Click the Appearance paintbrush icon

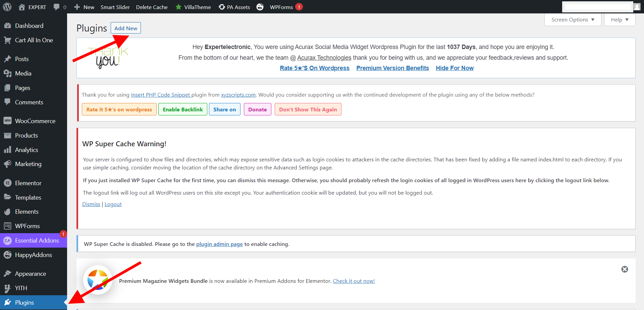coord(7,274)
